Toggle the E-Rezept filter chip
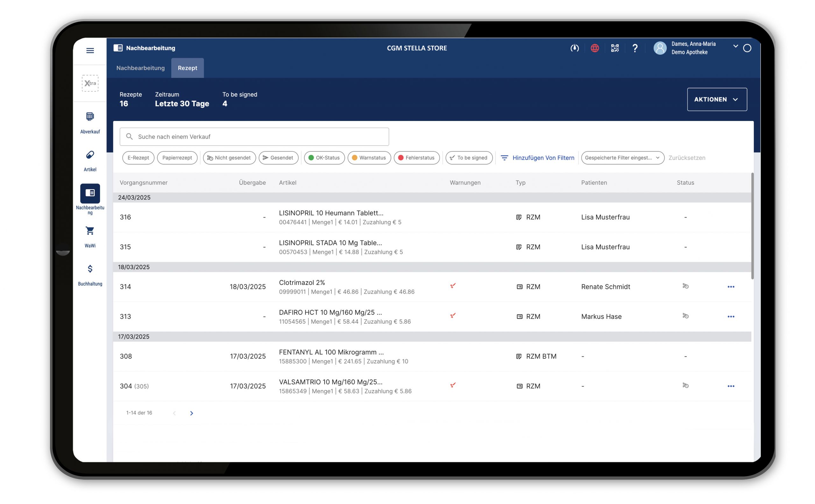 coord(138,158)
